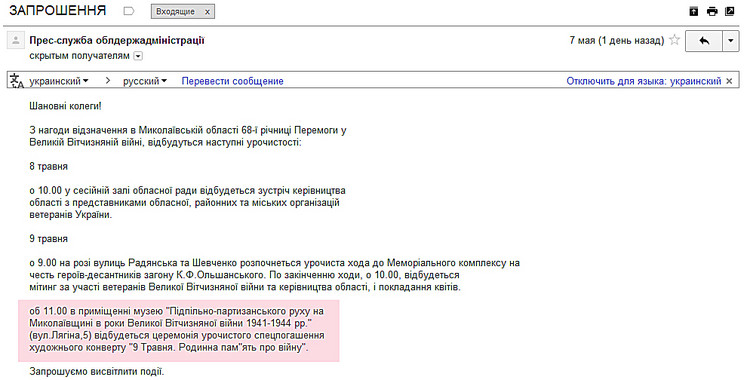The height and width of the screenshot is (380, 750).
Task: Click Перевести сообщение link
Action: [x=232, y=81]
